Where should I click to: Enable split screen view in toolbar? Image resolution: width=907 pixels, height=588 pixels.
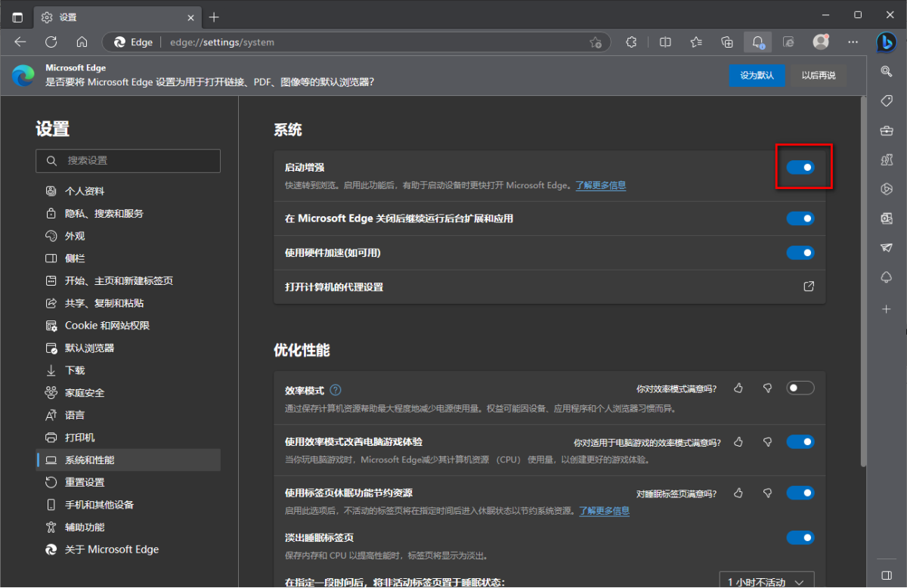[x=665, y=42]
